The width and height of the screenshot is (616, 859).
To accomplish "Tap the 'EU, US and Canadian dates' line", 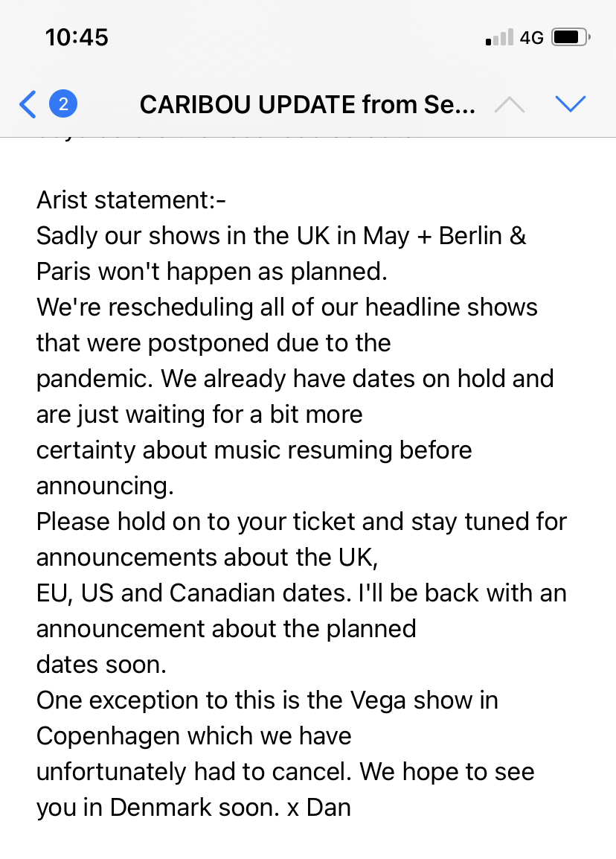I will tap(301, 593).
